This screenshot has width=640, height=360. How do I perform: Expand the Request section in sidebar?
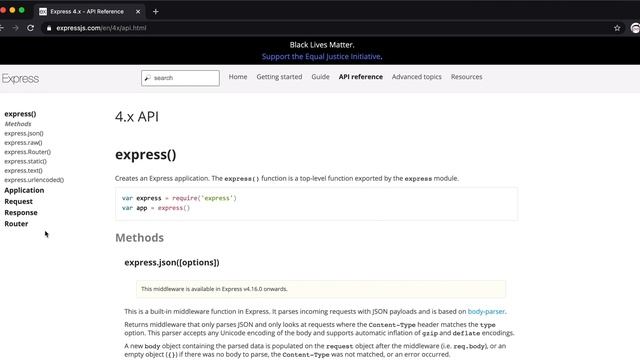click(x=18, y=201)
